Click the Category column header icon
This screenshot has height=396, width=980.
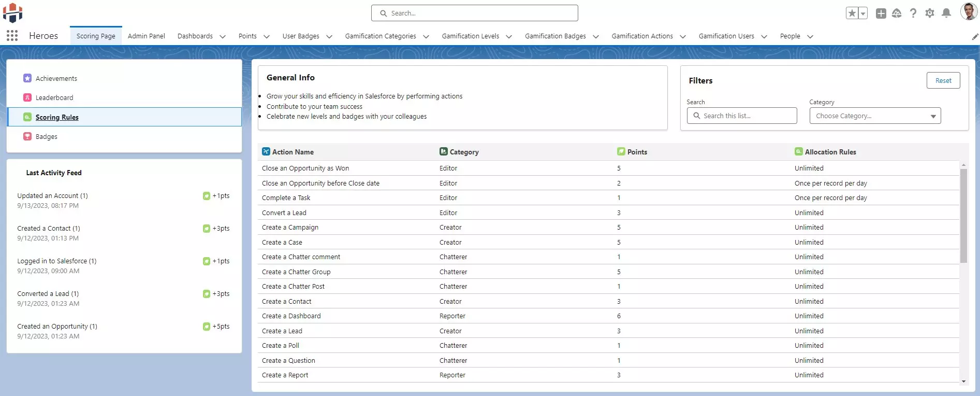pos(444,151)
